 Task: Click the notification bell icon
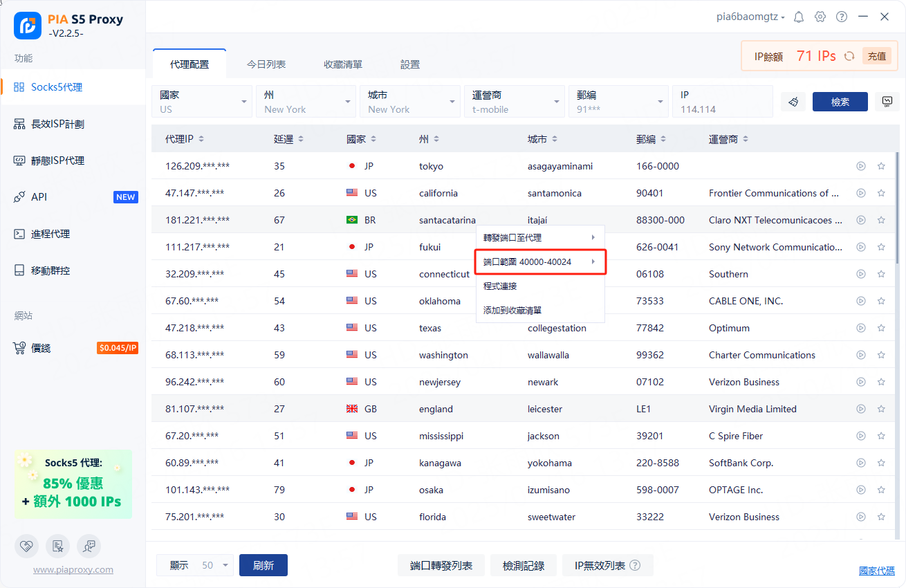(799, 17)
